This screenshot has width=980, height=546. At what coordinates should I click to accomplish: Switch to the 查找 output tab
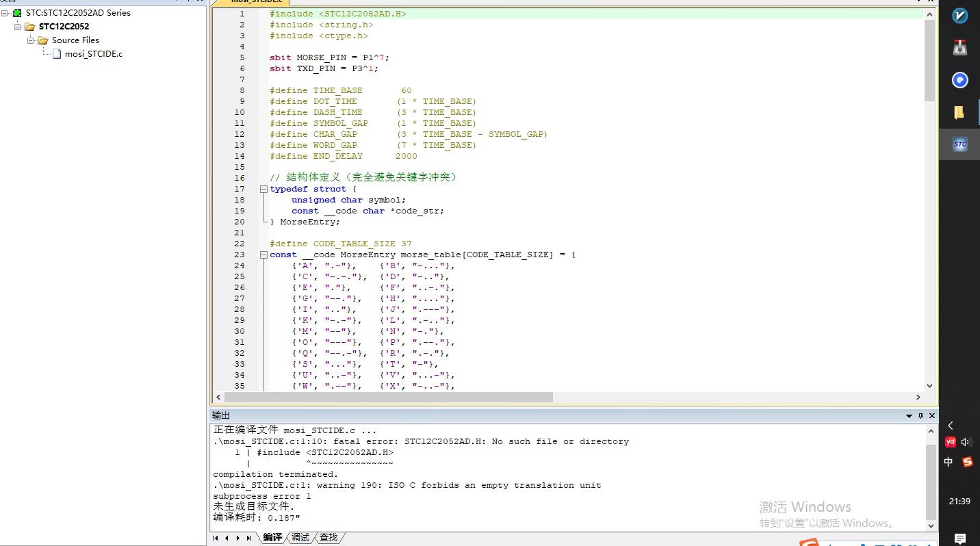328,538
